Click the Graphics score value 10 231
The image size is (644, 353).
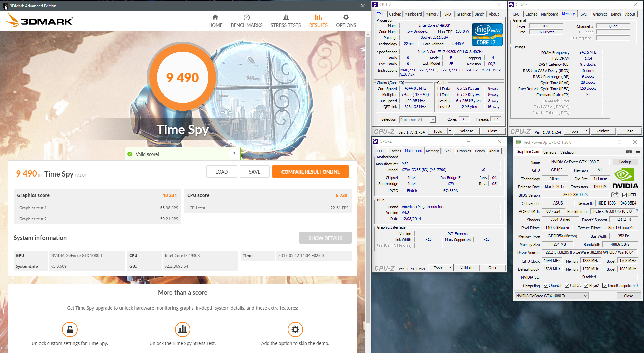tap(169, 195)
